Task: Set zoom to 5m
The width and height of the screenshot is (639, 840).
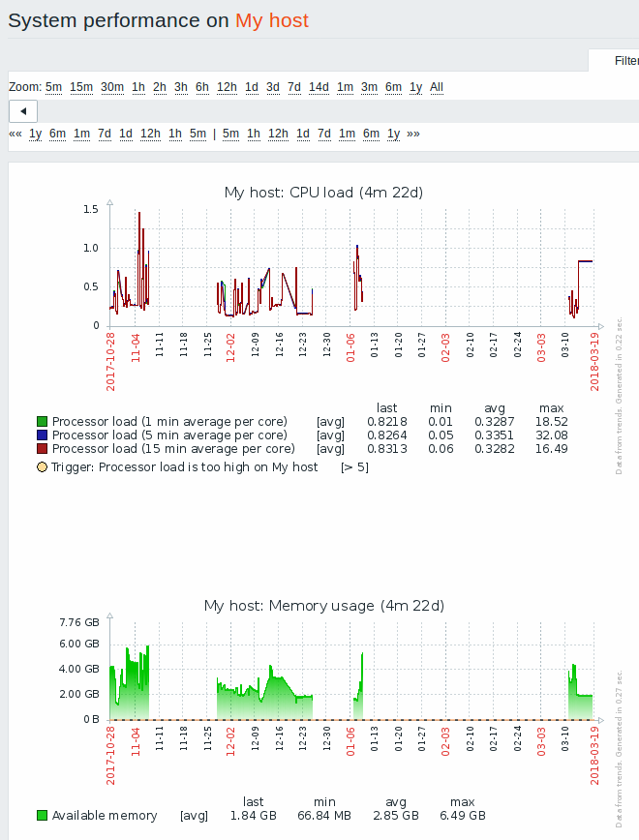Action: [53, 87]
